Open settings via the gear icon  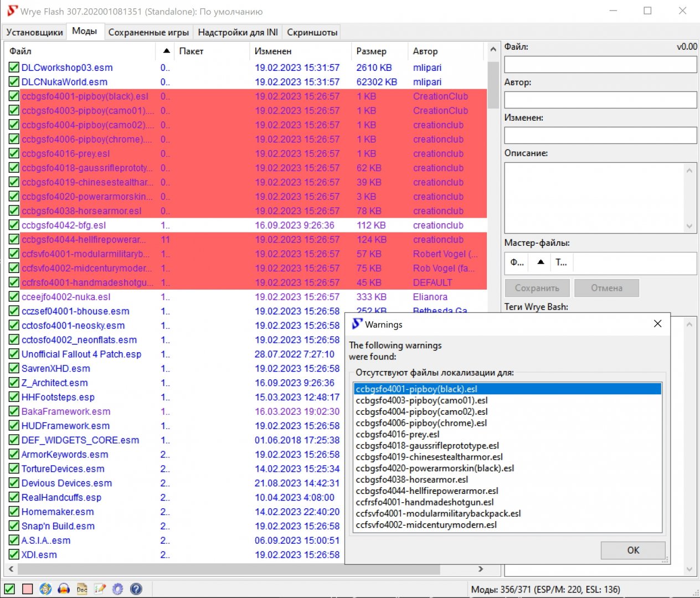[x=117, y=589]
